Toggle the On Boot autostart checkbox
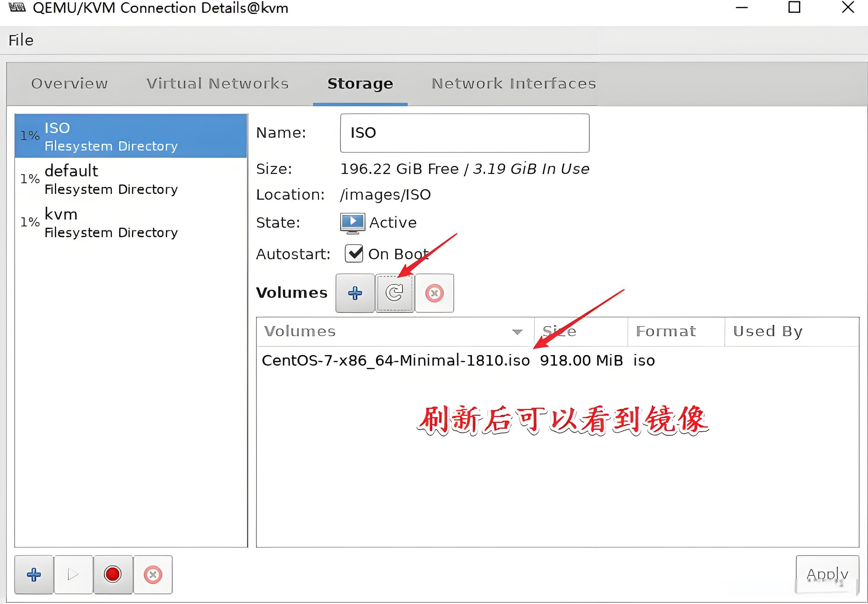 (354, 254)
